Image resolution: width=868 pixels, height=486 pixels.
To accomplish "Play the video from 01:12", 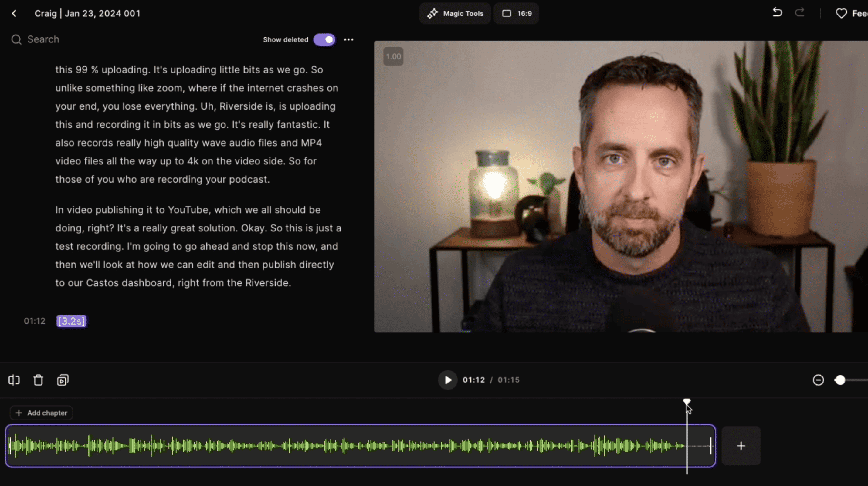I will click(447, 380).
